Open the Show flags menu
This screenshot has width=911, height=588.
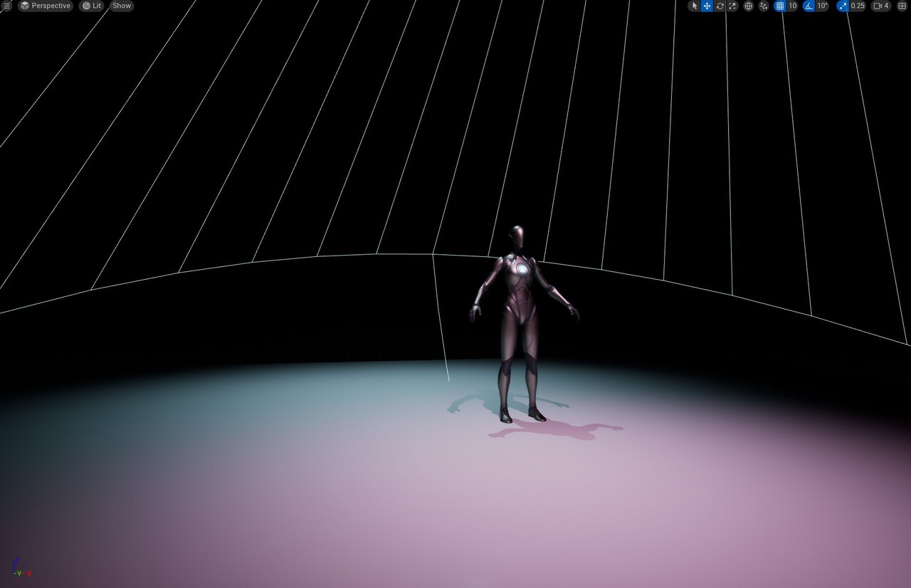(122, 6)
